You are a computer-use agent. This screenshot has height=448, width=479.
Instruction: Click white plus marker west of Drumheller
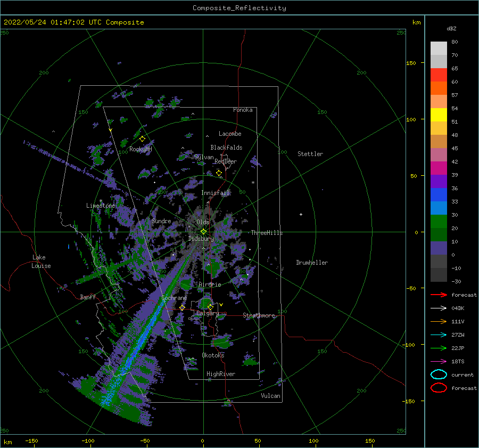[x=301, y=214]
